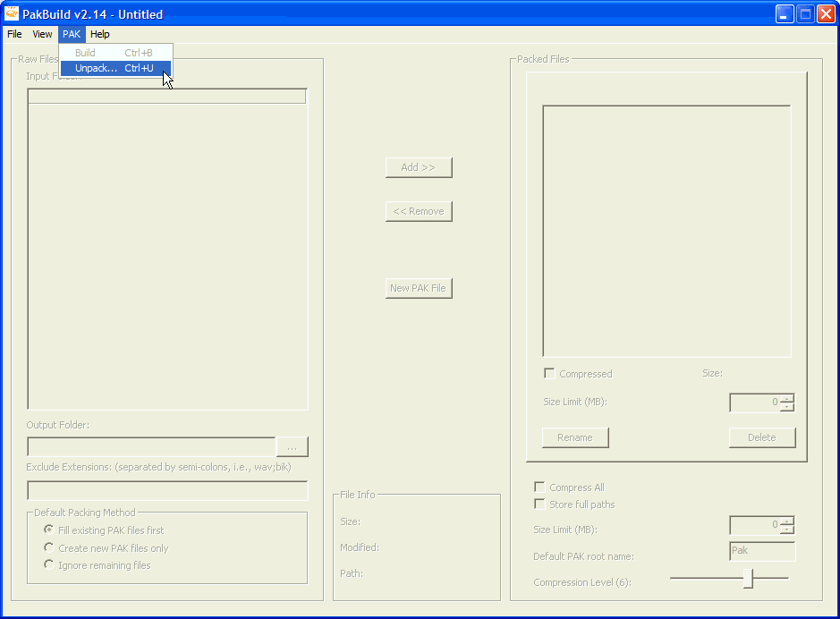Click the Delete button

click(x=762, y=437)
